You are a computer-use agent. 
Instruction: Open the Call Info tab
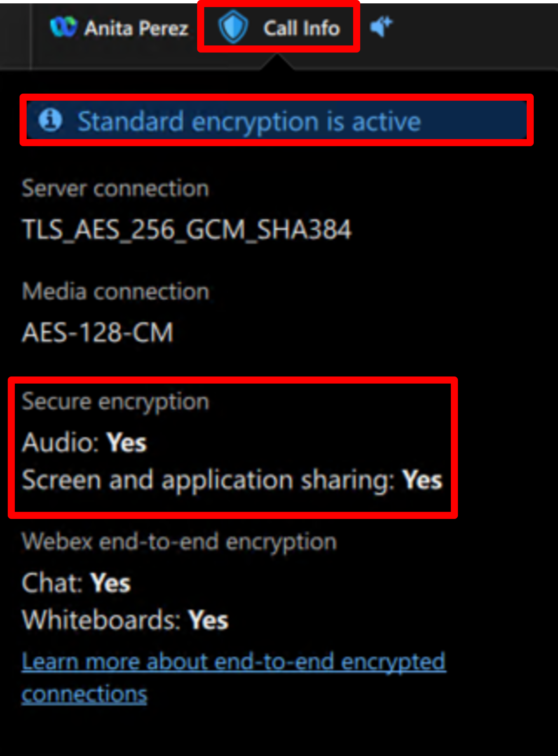tap(301, 28)
